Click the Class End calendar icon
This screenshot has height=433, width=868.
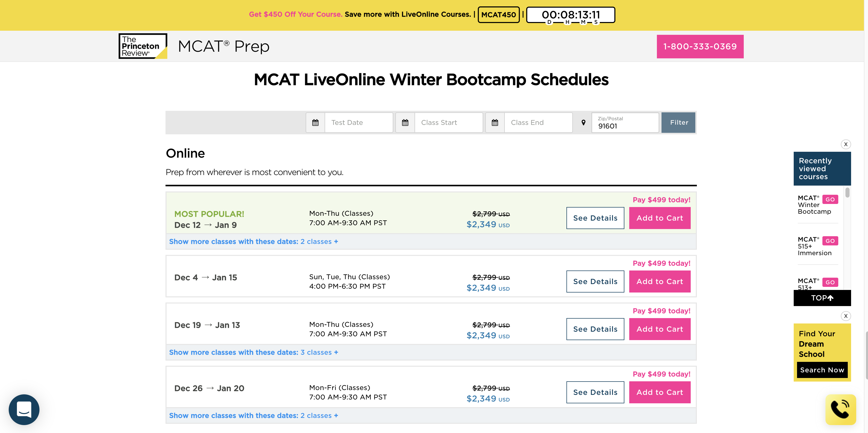tap(495, 123)
